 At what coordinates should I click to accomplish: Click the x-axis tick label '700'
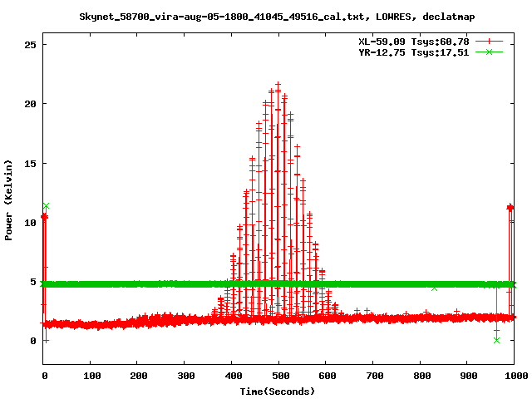[375, 376]
